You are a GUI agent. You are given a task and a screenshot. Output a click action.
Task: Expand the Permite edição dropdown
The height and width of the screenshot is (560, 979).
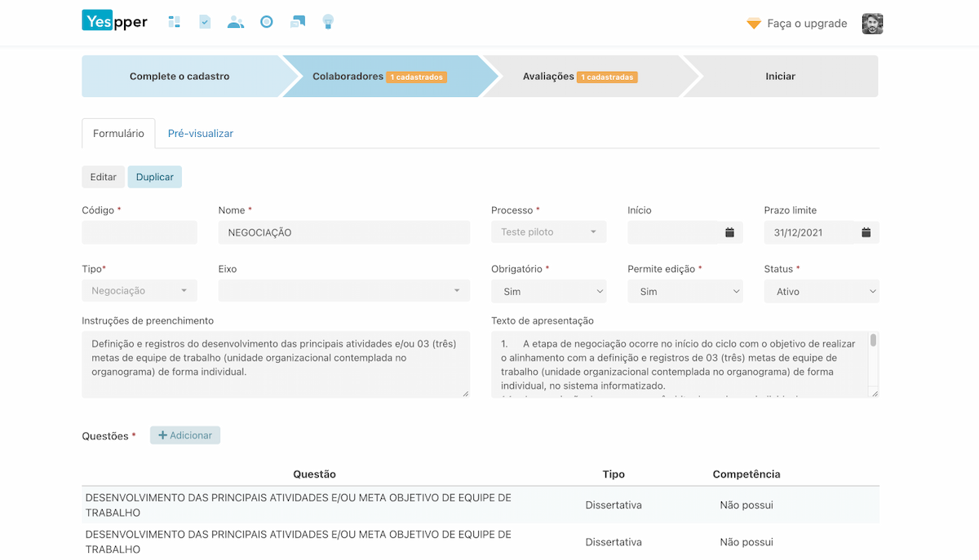pyautogui.click(x=684, y=292)
